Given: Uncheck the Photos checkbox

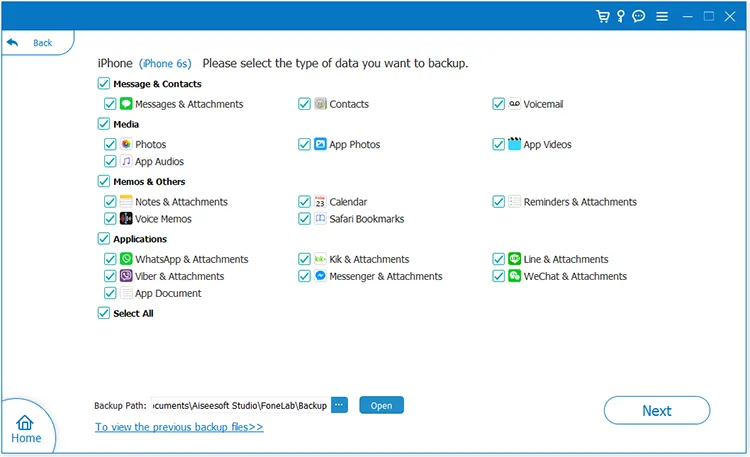Looking at the screenshot, I should click(x=110, y=144).
